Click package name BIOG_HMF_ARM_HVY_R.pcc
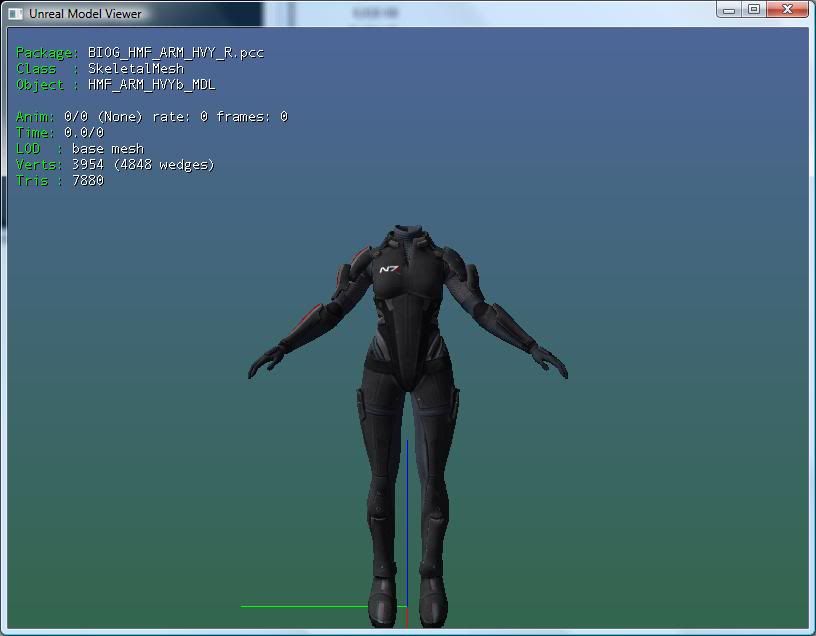816x636 pixels. (x=176, y=53)
